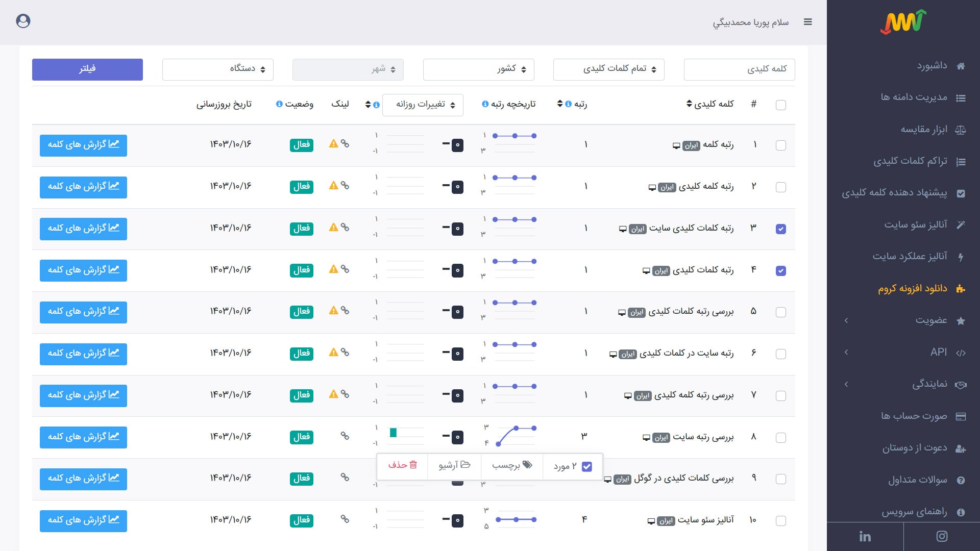Focus the کلمه کلیدی search input
The height and width of the screenshot is (551, 980).
point(739,69)
